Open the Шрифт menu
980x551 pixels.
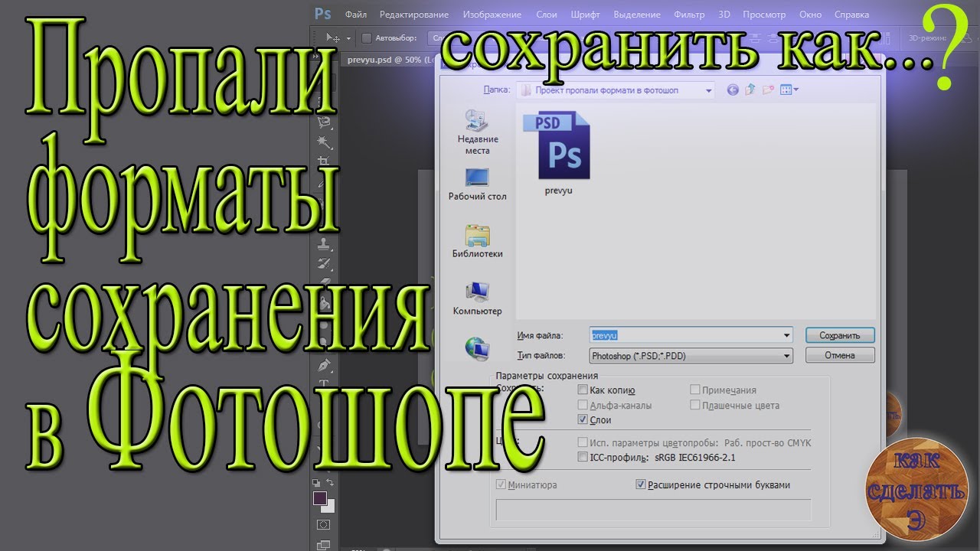[x=586, y=15]
